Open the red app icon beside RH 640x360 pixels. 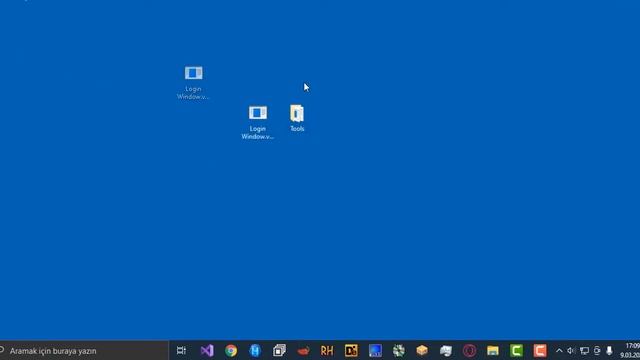[303, 350]
